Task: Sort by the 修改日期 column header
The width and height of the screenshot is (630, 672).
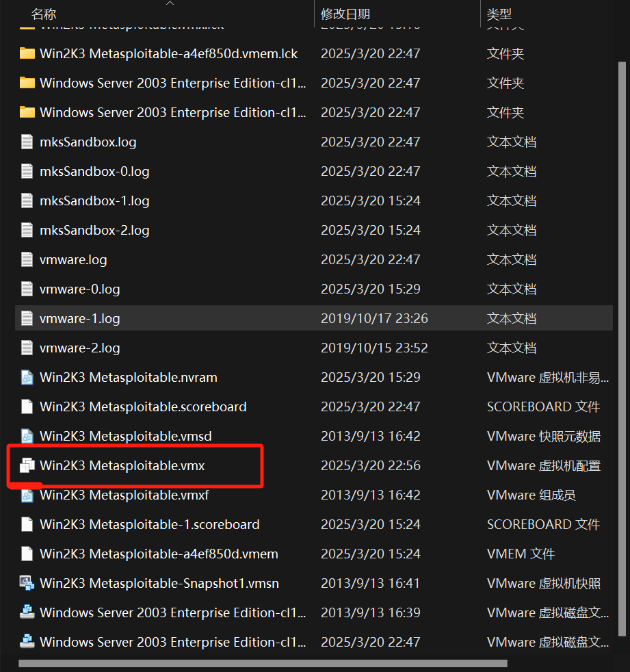Action: [345, 14]
